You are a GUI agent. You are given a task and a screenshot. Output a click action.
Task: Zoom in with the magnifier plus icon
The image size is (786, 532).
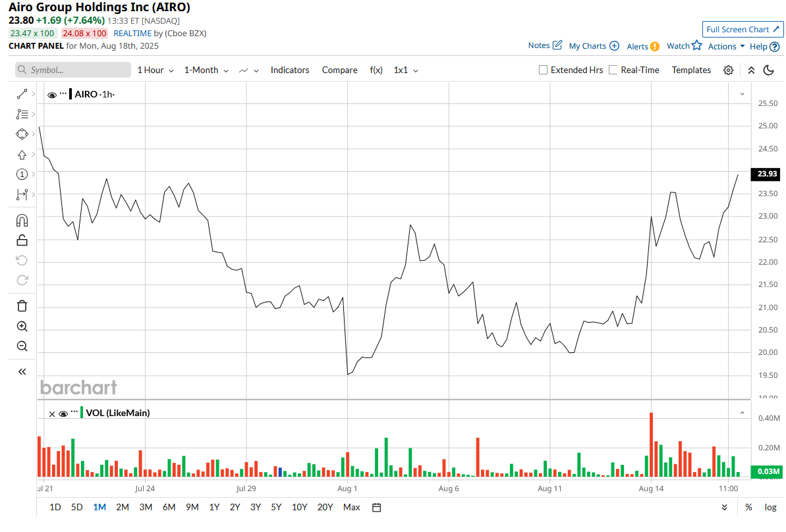click(x=22, y=326)
